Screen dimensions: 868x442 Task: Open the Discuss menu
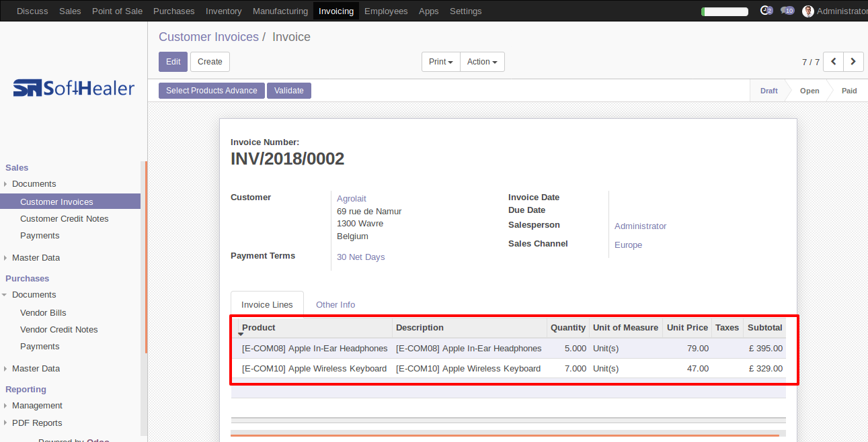click(32, 11)
